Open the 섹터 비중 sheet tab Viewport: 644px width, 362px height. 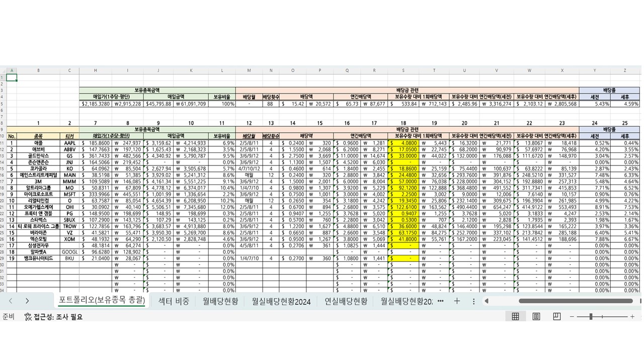tap(174, 301)
